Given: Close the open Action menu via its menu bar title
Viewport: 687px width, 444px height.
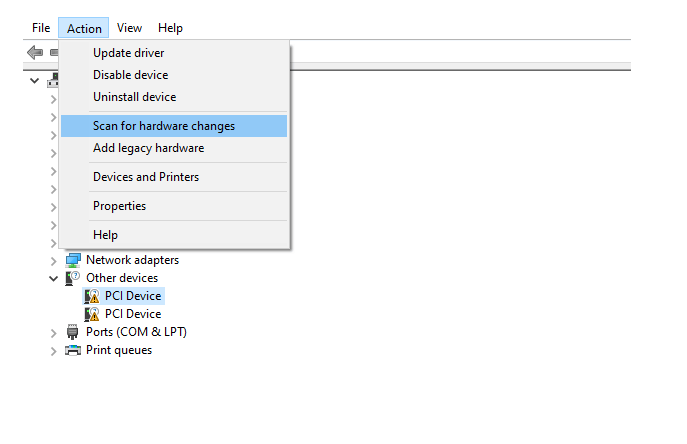Looking at the screenshot, I should coord(84,28).
